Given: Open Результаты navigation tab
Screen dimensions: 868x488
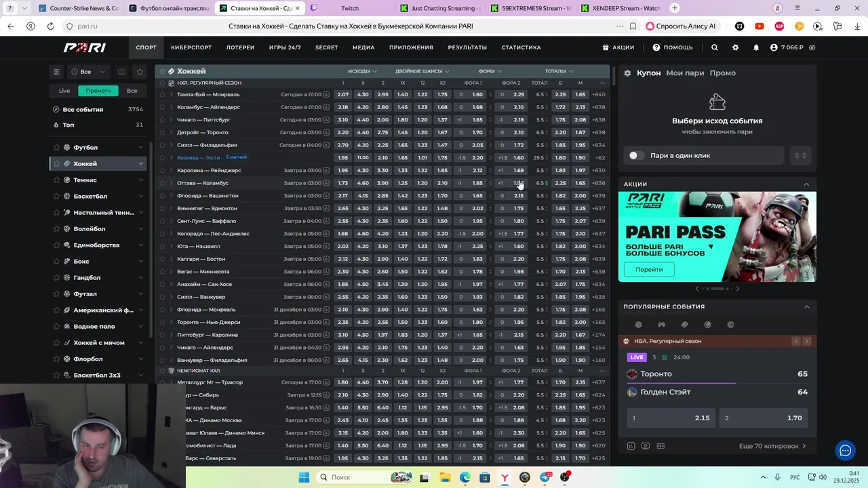Looking at the screenshot, I should tap(467, 47).
